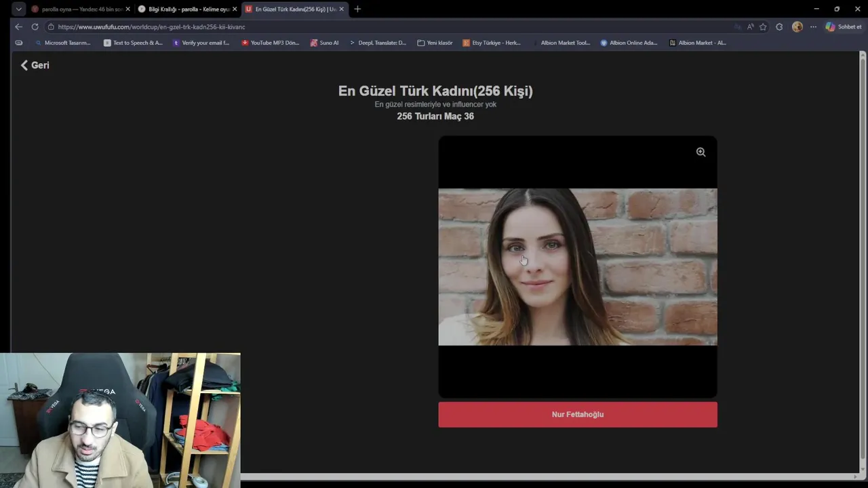Open the Etsy Türkiye bookmark

coord(492,43)
